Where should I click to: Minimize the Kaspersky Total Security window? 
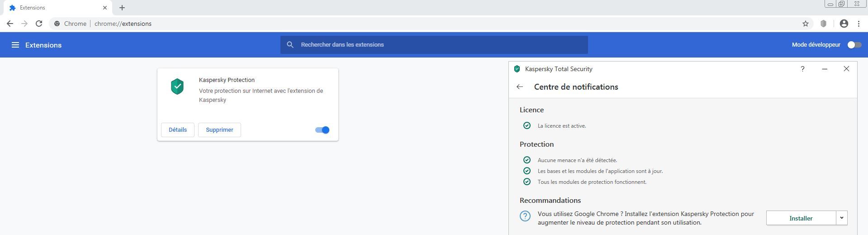coord(825,69)
